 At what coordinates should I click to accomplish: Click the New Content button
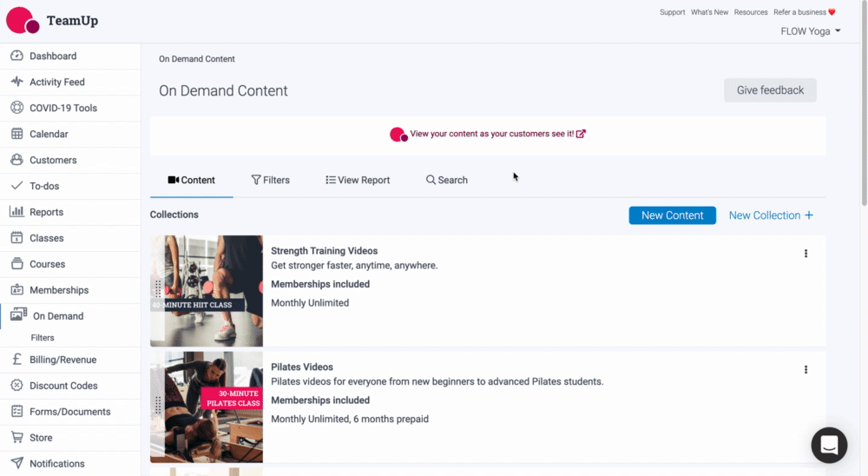(672, 215)
